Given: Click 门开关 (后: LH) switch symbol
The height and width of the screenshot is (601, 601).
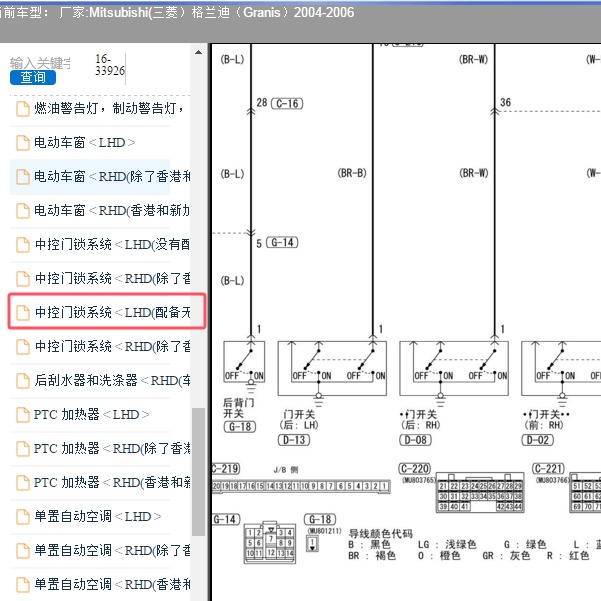Looking at the screenshot, I should pyautogui.click(x=332, y=368).
